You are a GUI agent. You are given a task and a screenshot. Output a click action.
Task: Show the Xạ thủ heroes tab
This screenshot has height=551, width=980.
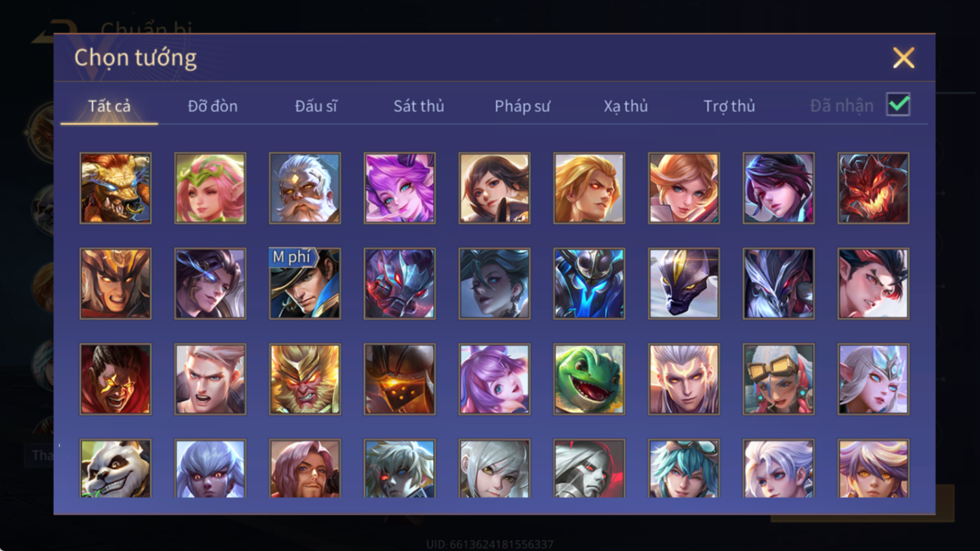click(626, 106)
